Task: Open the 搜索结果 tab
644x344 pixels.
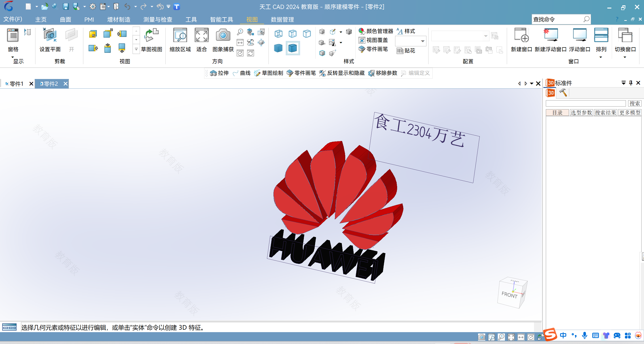Action: pos(605,113)
